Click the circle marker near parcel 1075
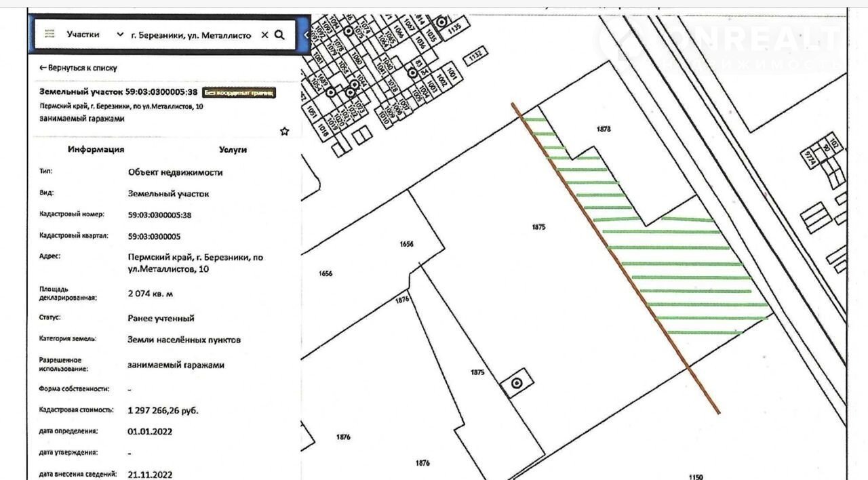This screenshot has width=868, height=480. point(349,31)
